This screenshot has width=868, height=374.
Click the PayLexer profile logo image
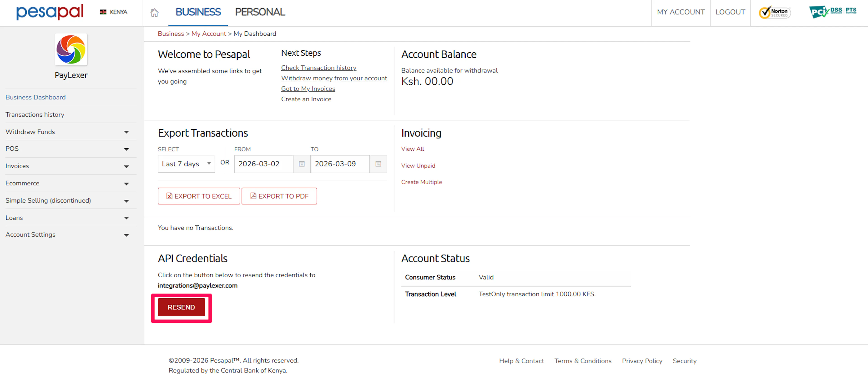pyautogui.click(x=71, y=49)
